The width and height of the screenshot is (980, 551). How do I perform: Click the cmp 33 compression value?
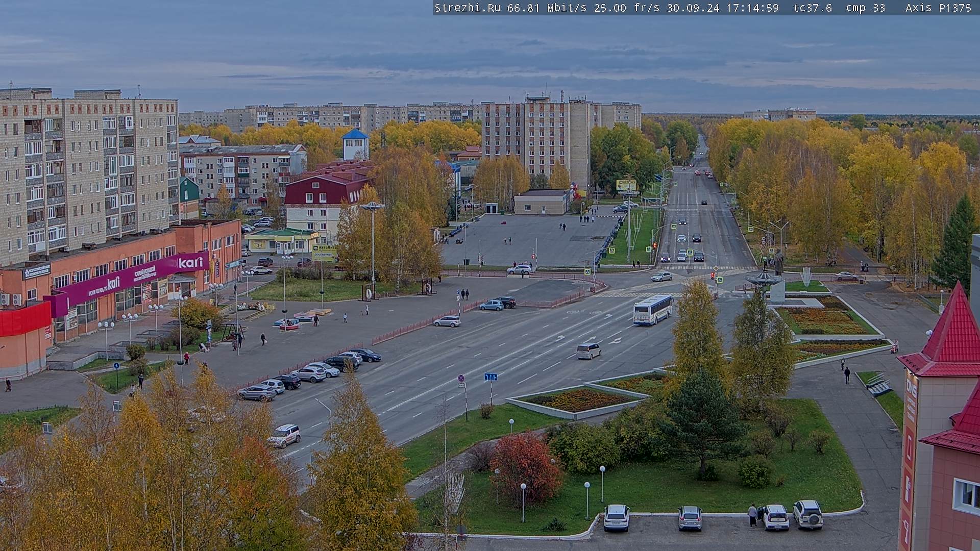(866, 8)
